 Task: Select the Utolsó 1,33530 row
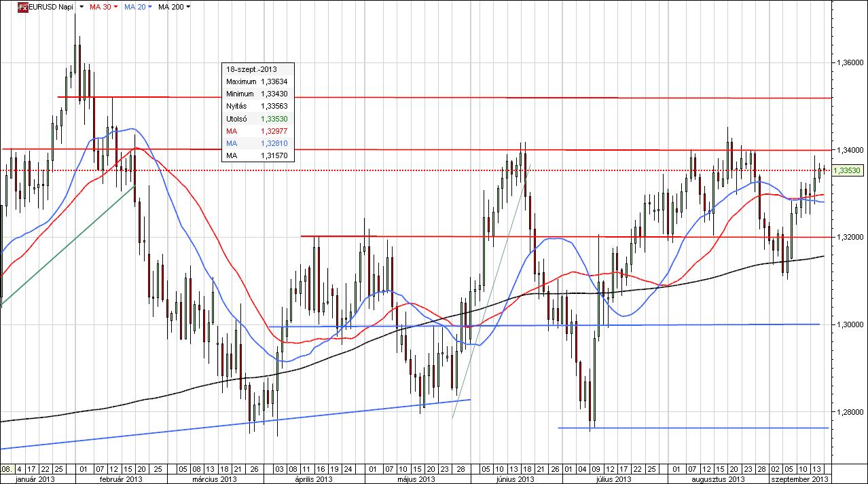[x=258, y=119]
